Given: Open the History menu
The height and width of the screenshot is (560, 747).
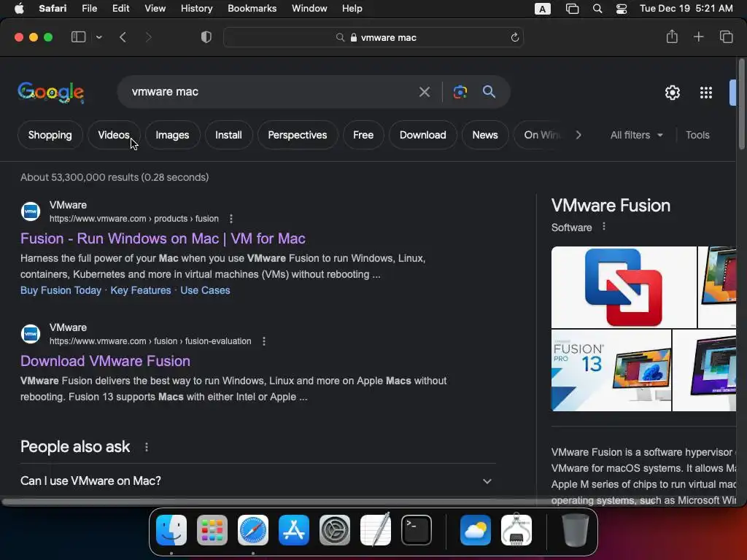Looking at the screenshot, I should (x=196, y=9).
